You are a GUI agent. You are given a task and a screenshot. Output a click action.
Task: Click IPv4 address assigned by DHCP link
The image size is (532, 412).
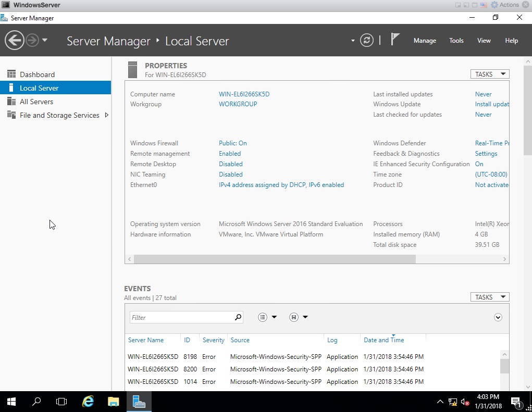281,185
